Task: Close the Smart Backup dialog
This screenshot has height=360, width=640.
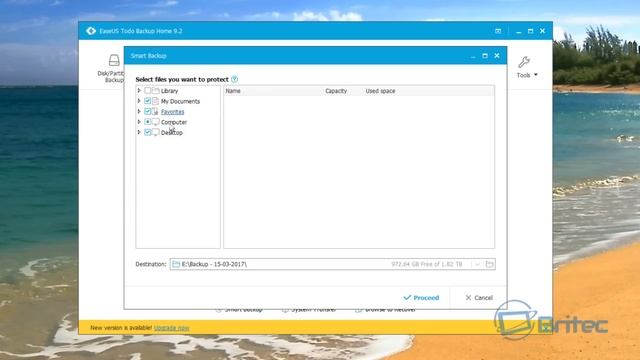Action: 497,56
